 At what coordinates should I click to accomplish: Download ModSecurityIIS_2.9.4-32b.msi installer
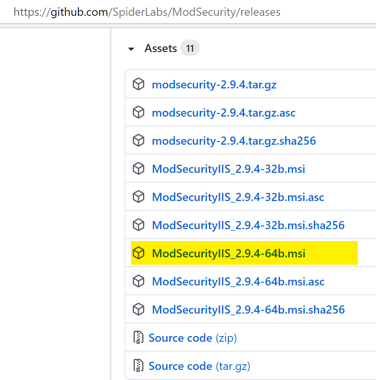(x=228, y=169)
